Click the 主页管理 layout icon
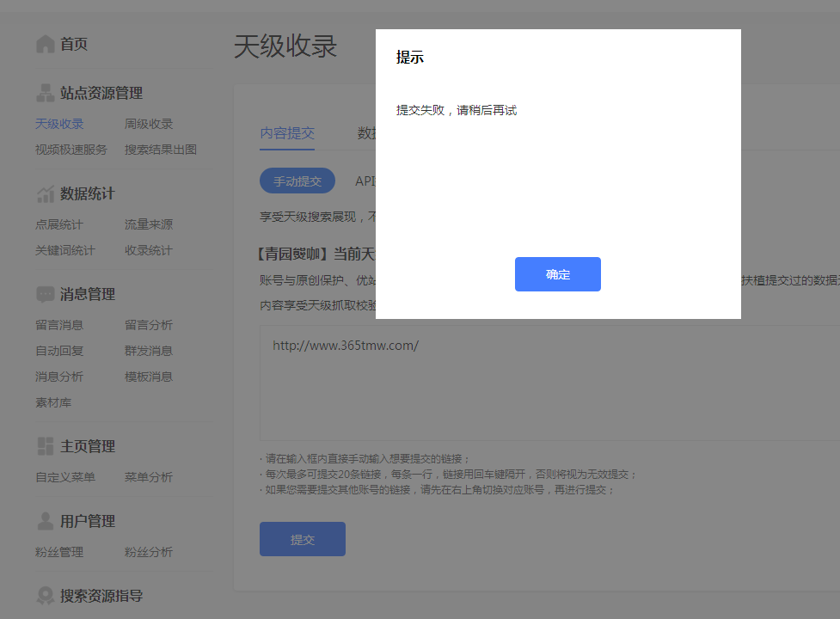Screen dimensions: 840x619 tap(46, 446)
